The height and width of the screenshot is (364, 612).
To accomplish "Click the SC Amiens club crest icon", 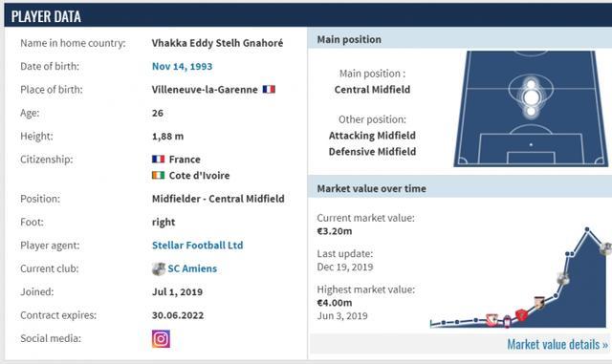I will click(x=159, y=268).
